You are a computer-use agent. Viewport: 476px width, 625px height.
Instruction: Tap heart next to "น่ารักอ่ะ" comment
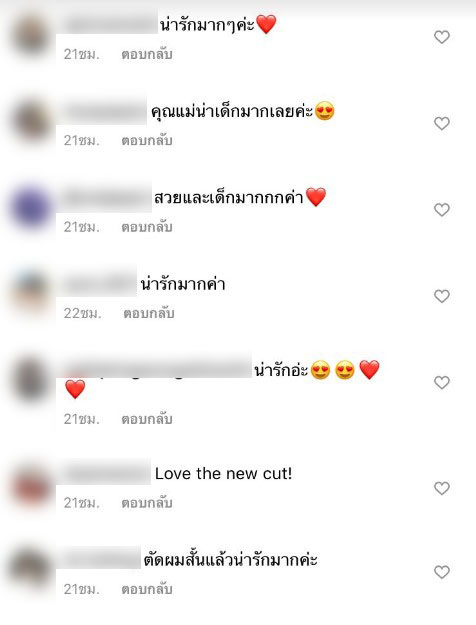(442, 383)
